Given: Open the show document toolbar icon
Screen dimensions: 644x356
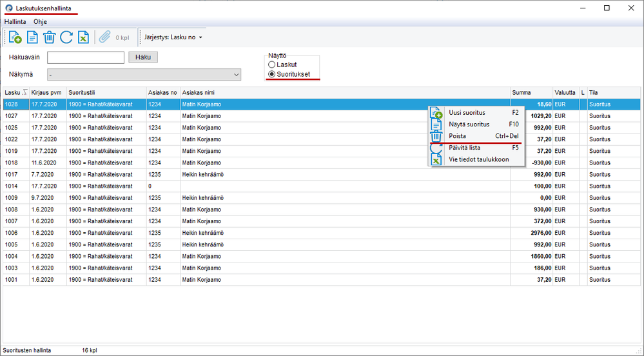Looking at the screenshot, I should (32, 37).
